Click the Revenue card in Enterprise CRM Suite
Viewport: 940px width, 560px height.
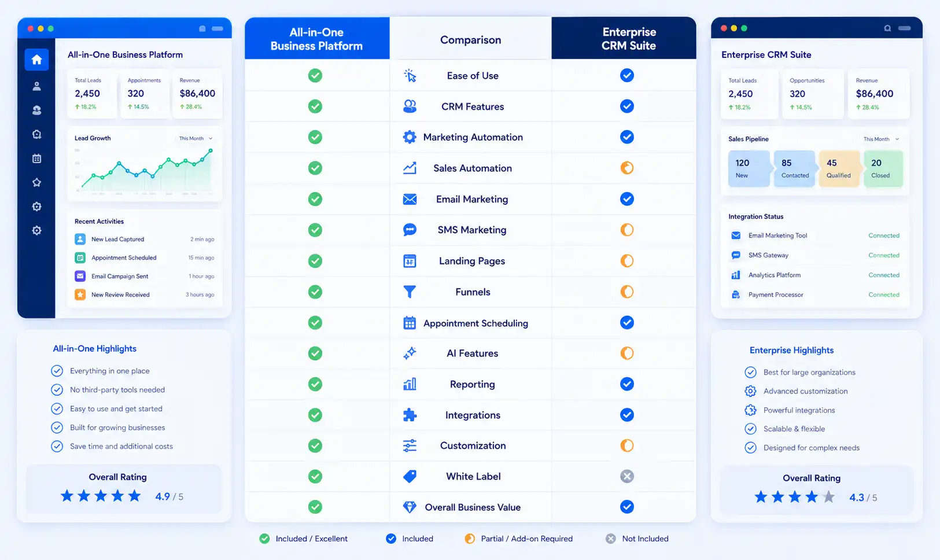(878, 94)
